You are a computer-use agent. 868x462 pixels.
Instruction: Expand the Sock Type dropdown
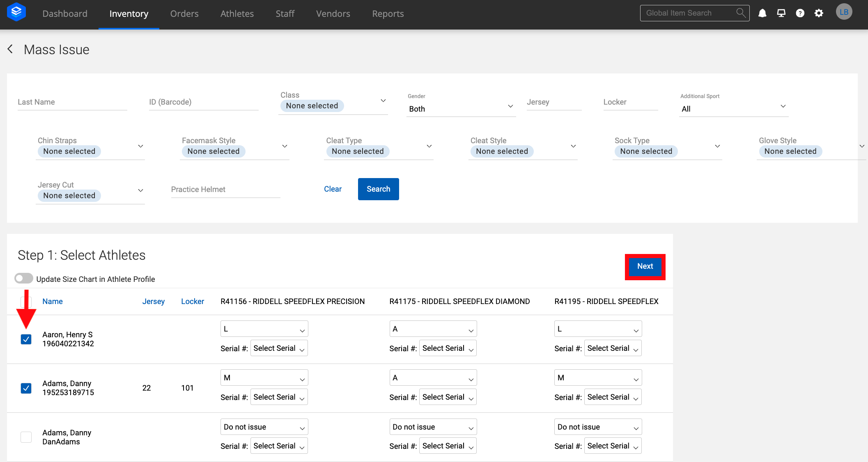(667, 147)
